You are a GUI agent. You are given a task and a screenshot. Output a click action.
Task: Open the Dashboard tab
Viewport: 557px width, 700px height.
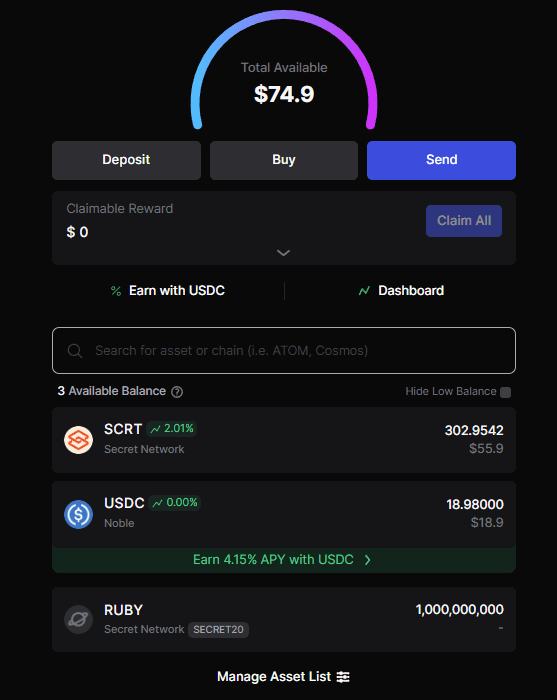(401, 291)
